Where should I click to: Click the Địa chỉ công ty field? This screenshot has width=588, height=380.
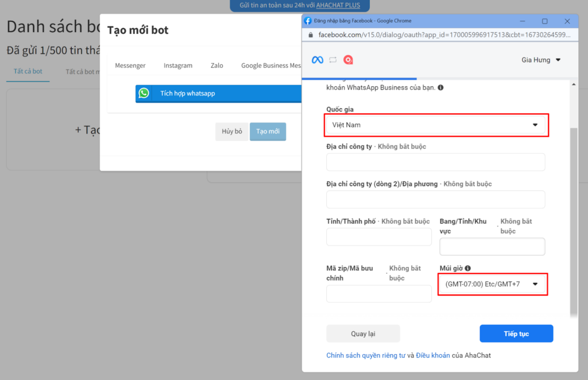[x=436, y=162]
